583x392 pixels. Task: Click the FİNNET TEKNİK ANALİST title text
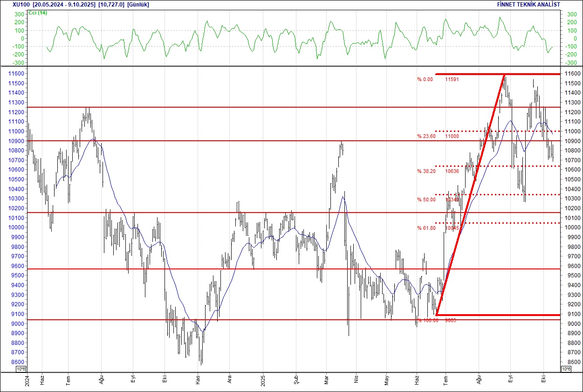click(529, 4)
